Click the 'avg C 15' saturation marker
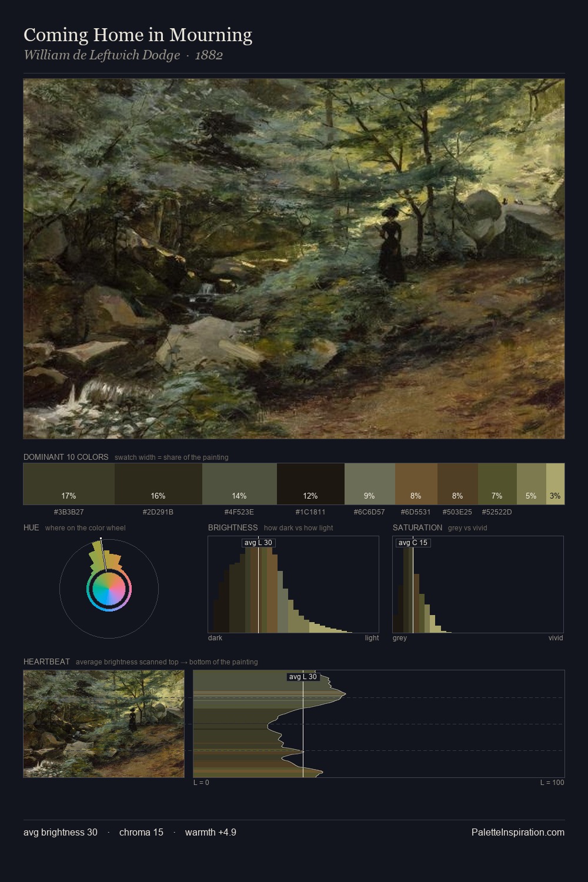Viewport: 588px width, 882px height. 413,543
